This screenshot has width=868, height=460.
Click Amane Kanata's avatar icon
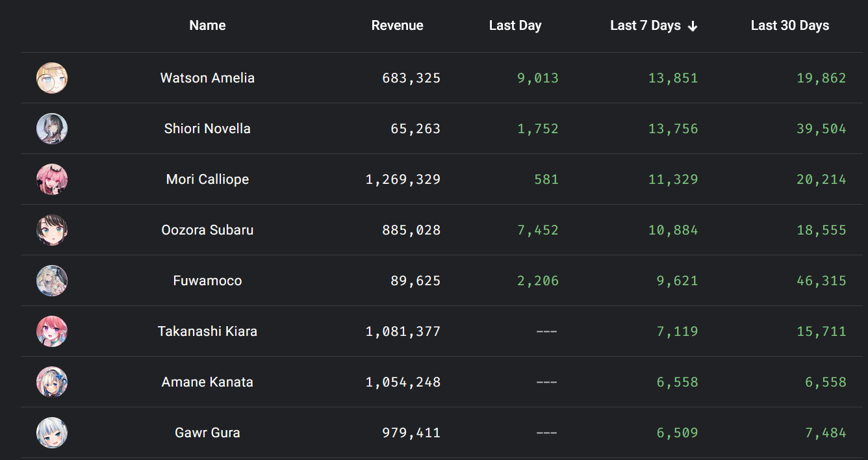click(x=52, y=382)
